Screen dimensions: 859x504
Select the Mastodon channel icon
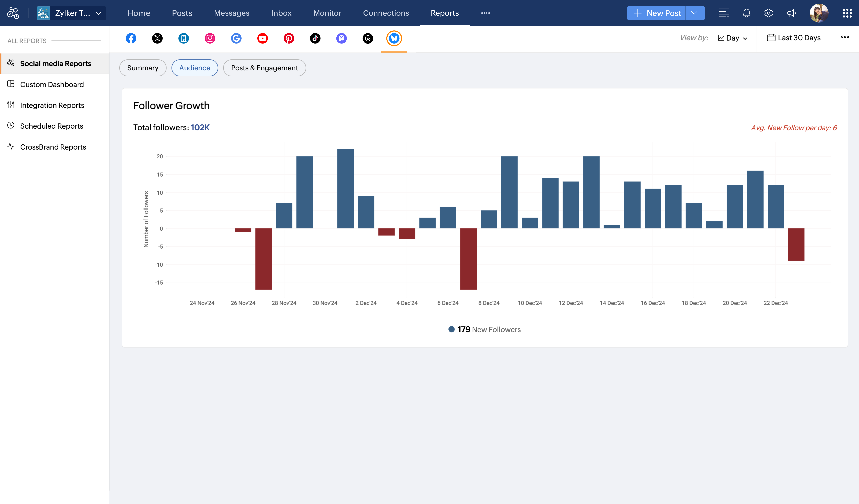point(341,38)
